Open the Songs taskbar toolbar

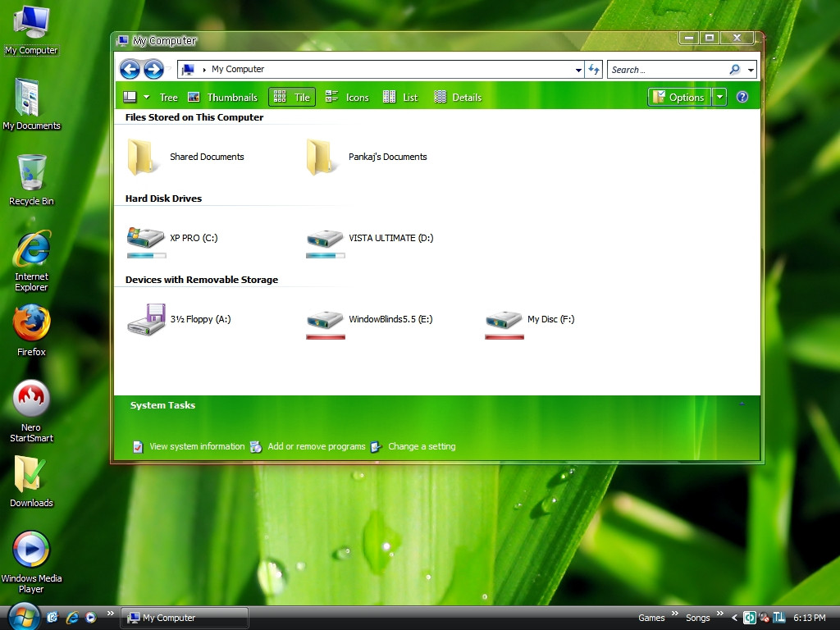(x=697, y=618)
